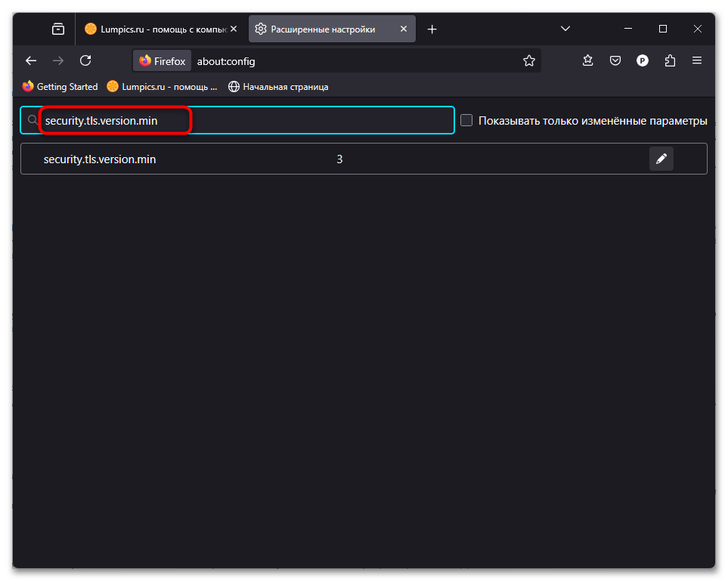Open the Firefox View icon

(58, 29)
